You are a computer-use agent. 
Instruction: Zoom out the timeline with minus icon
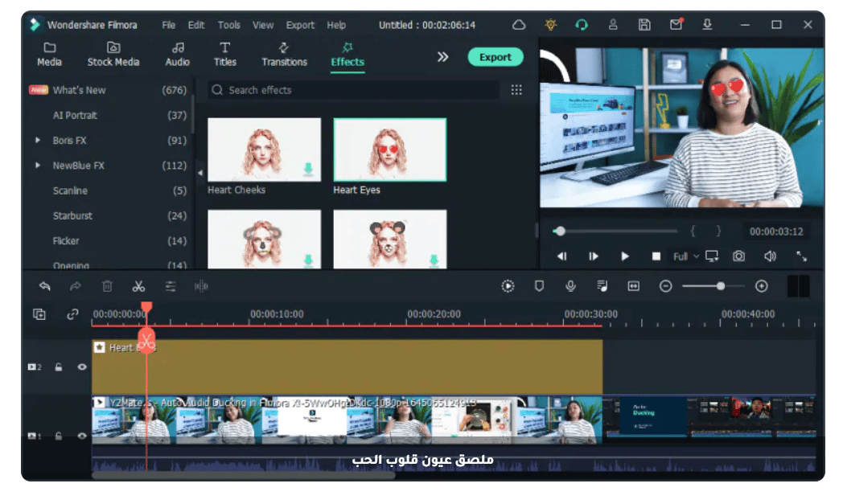pyautogui.click(x=665, y=286)
